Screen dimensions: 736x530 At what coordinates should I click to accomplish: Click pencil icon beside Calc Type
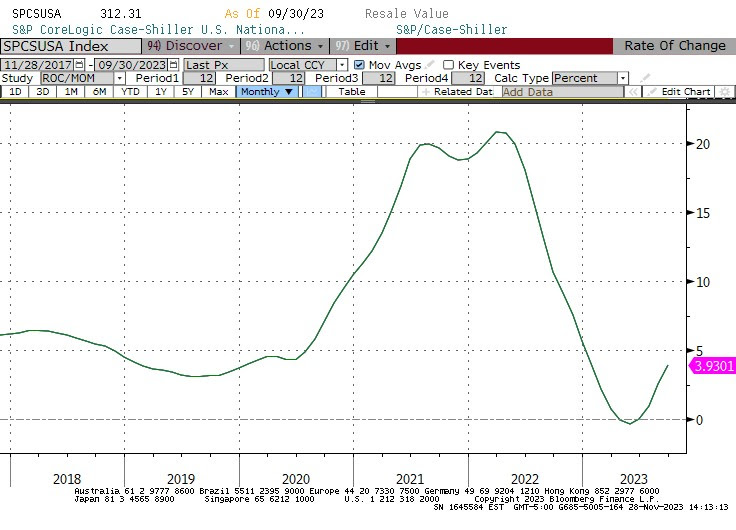point(645,78)
